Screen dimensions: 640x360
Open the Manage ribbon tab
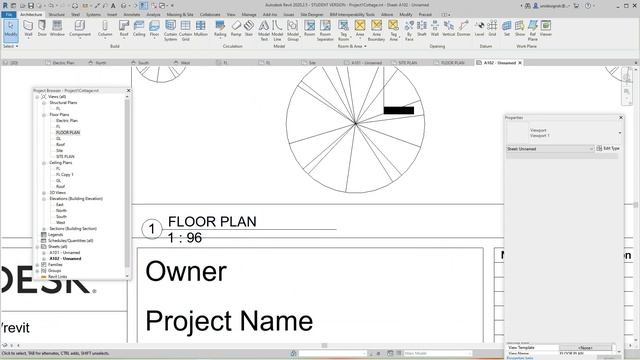point(249,14)
